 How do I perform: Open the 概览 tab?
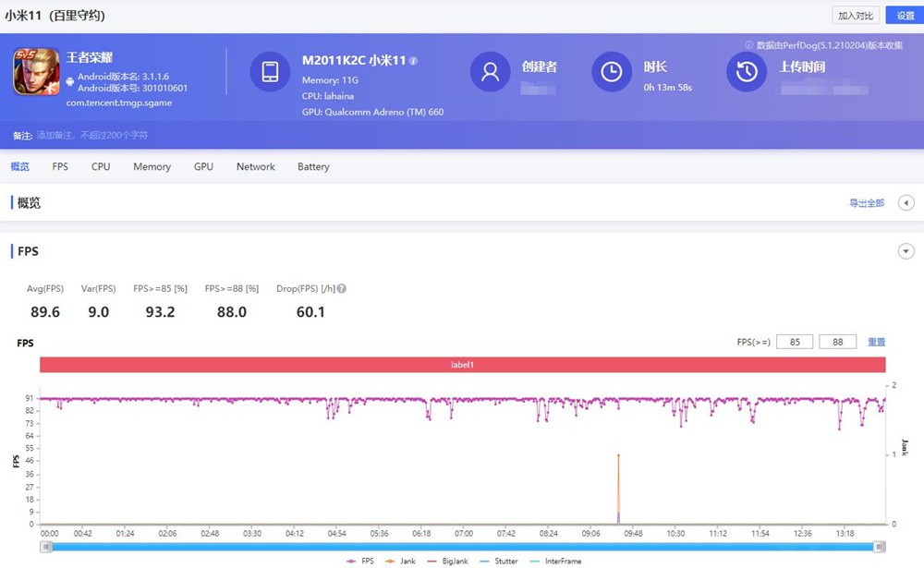(19, 167)
